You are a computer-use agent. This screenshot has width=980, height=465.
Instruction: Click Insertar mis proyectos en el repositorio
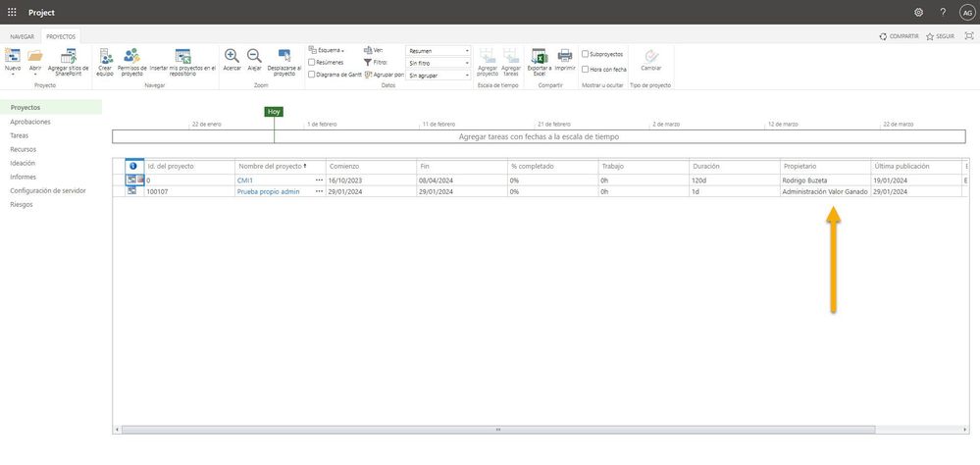click(182, 62)
